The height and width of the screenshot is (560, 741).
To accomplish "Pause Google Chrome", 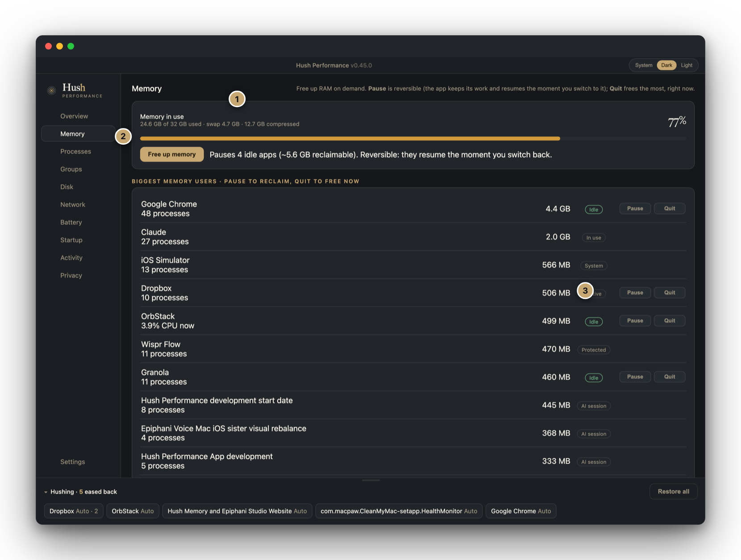I will point(635,208).
